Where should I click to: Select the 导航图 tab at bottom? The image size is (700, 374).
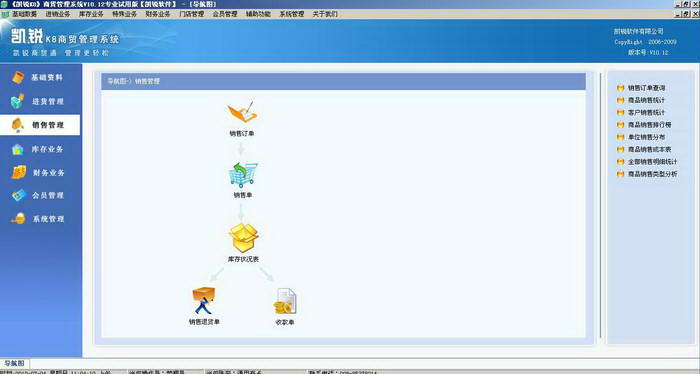coord(14,363)
